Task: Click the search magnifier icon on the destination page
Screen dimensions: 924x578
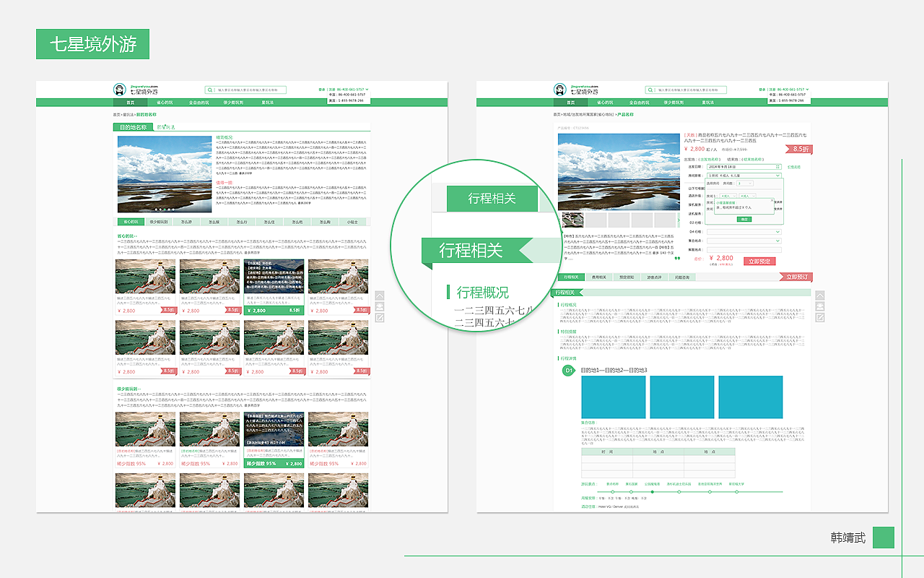Action: (x=210, y=90)
